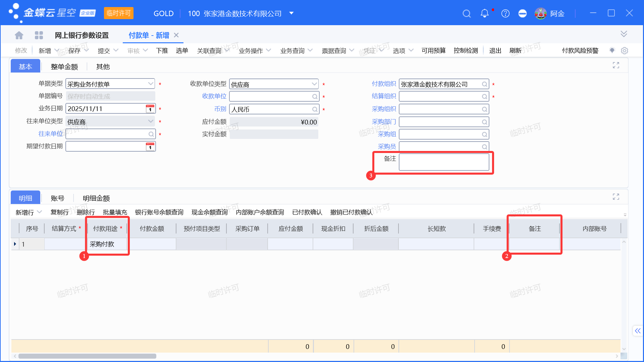Open the 单据类型 dropdown
The height and width of the screenshot is (362, 644).
pos(151,84)
